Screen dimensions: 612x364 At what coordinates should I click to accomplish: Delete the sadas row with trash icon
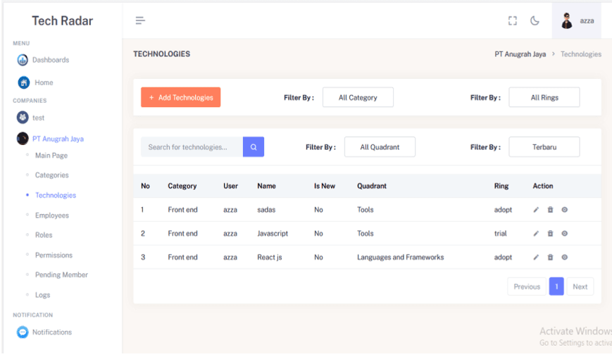pyautogui.click(x=550, y=210)
